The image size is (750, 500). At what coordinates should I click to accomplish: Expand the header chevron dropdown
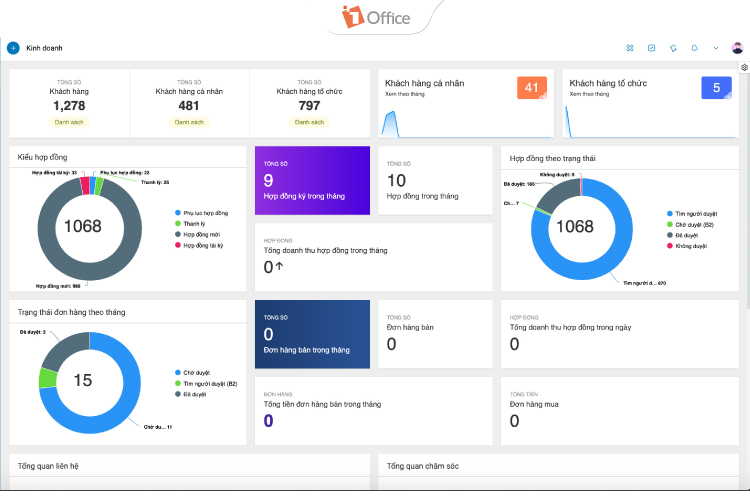click(x=716, y=48)
